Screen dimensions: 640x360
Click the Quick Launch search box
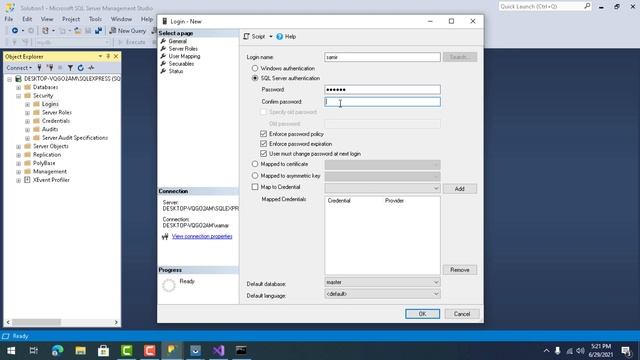[x=545, y=6]
